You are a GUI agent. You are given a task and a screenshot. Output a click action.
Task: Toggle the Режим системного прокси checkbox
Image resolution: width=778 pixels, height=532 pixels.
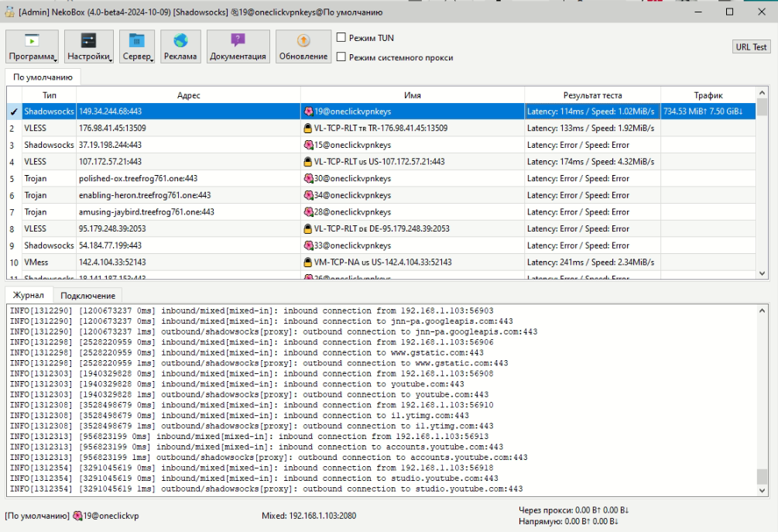coord(341,57)
